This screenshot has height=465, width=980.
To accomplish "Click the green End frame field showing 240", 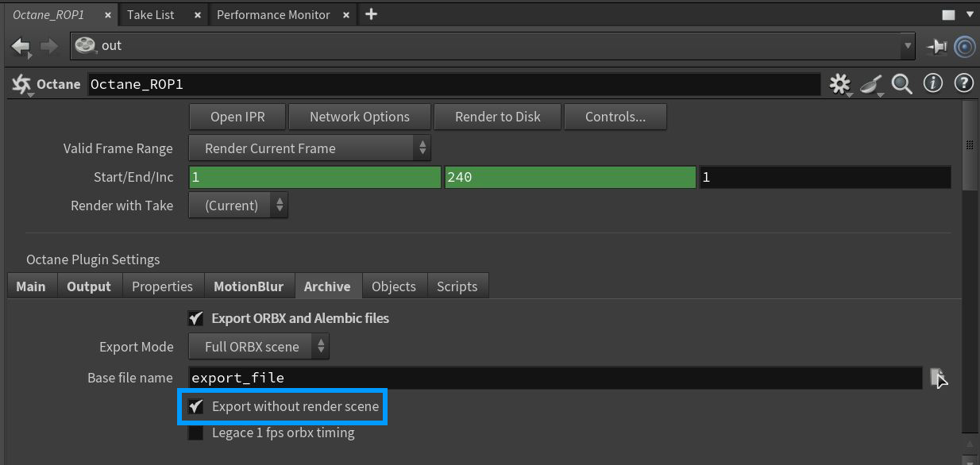I will (569, 176).
